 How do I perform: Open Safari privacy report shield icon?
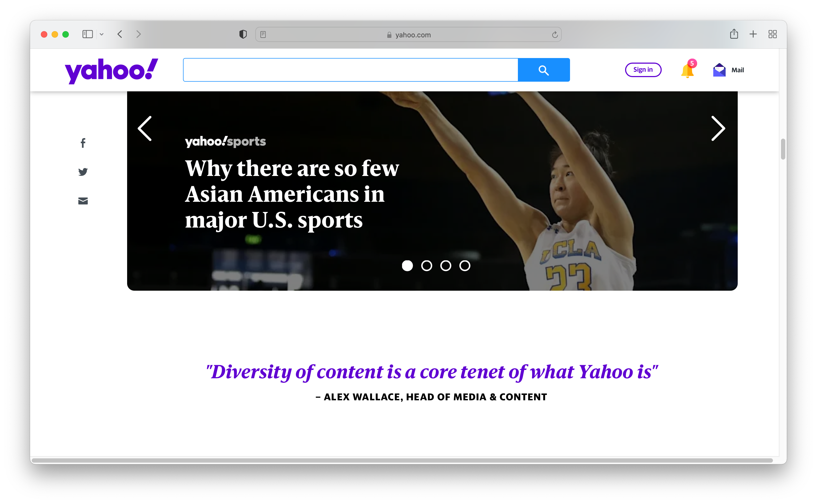[x=243, y=34]
